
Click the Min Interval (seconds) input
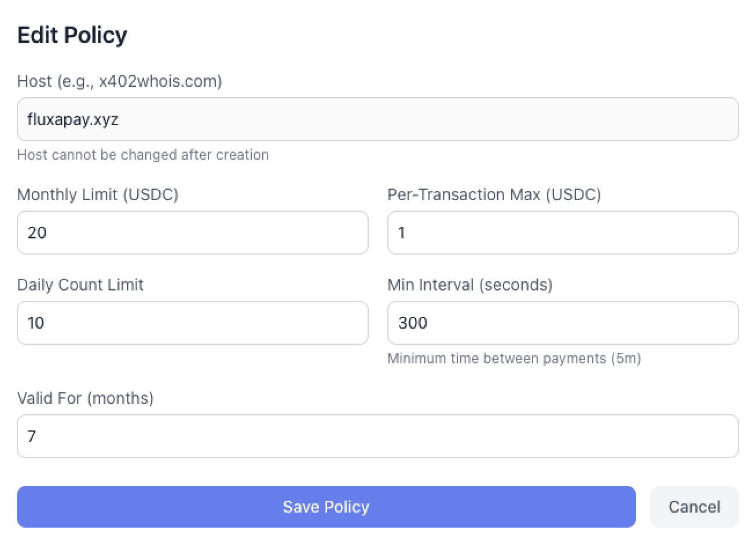563,323
